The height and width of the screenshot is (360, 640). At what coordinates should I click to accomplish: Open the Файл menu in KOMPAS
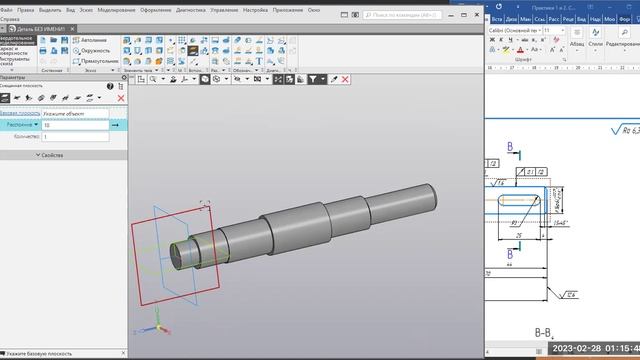click(x=6, y=10)
